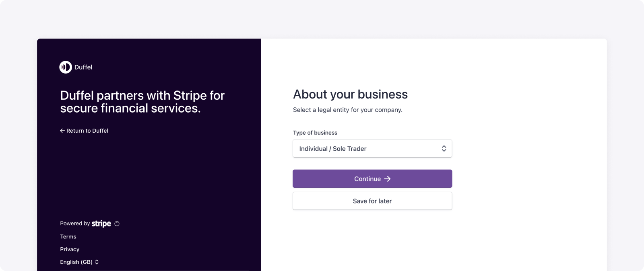The height and width of the screenshot is (271, 644).
Task: Click the Powered by text
Action: [75, 224]
